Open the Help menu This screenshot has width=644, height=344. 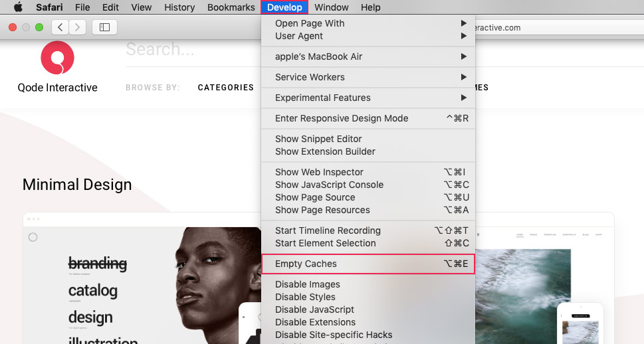[x=370, y=7]
